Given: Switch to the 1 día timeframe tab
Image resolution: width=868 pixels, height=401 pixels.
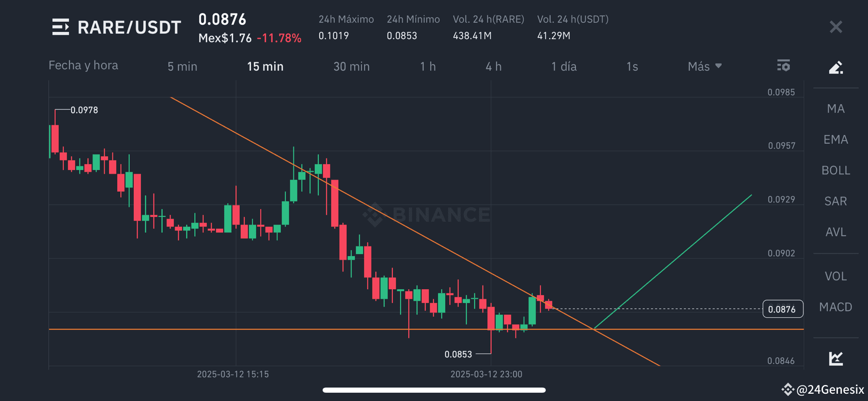Looking at the screenshot, I should pos(564,66).
